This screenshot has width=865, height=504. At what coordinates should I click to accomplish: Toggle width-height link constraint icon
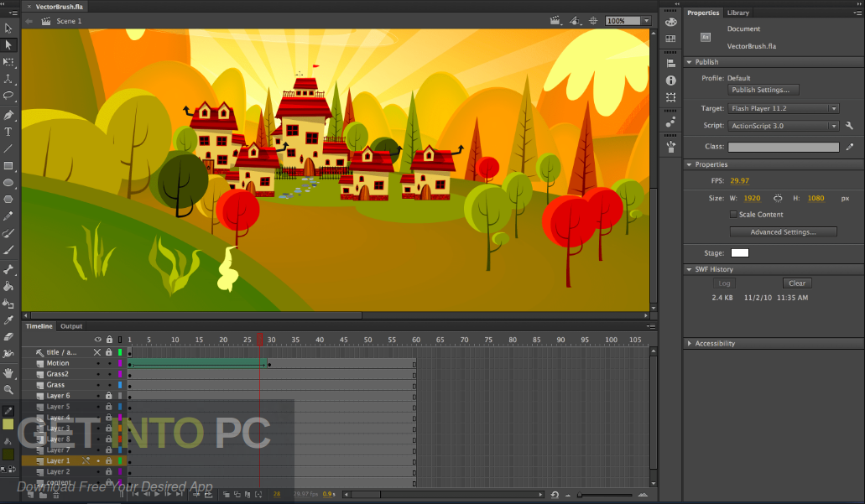(778, 198)
